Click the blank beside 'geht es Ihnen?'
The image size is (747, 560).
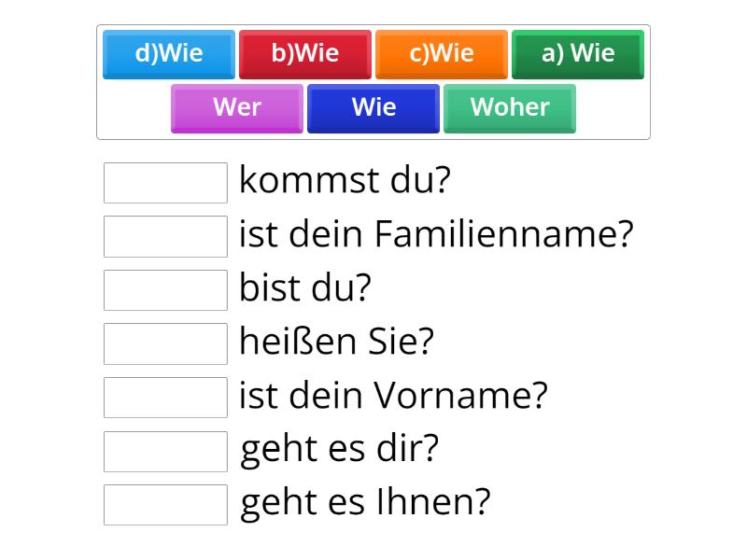tap(165, 504)
